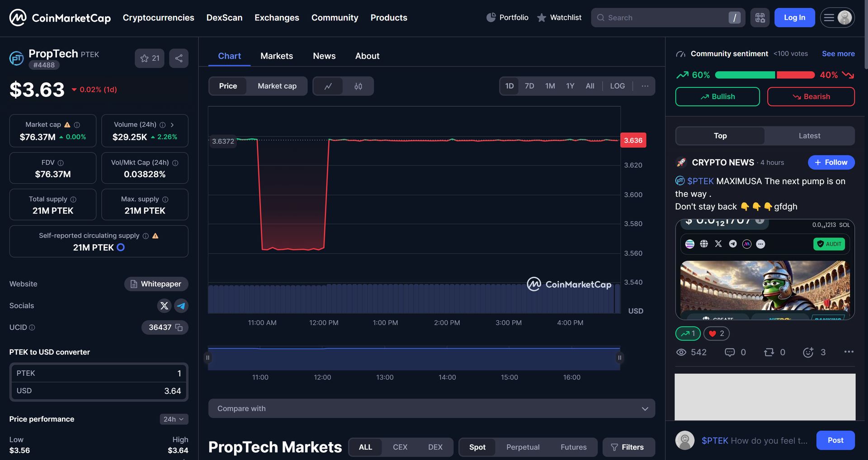Select the 7D chart range
The height and width of the screenshot is (460, 868).
click(529, 86)
